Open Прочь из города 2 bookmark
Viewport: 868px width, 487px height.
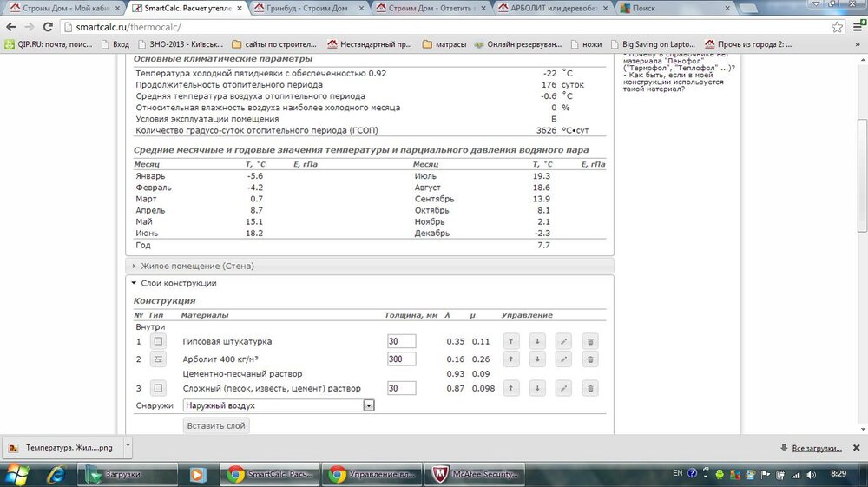coord(748,44)
